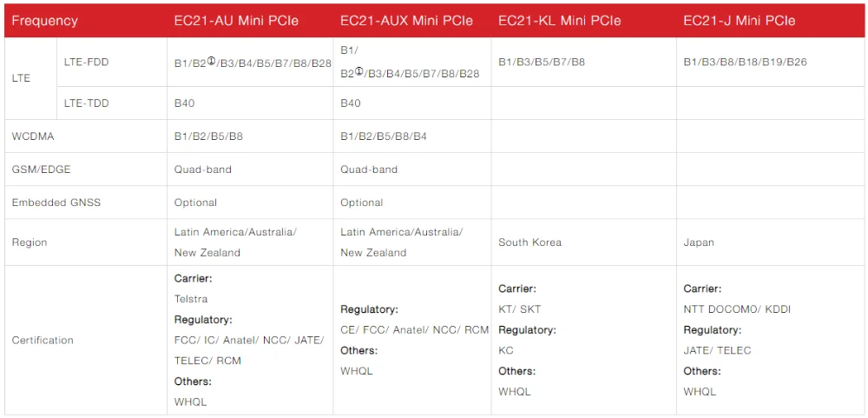This screenshot has height=418, width=868.
Task: Click the Embedded GNSS row label
Action: (x=56, y=202)
